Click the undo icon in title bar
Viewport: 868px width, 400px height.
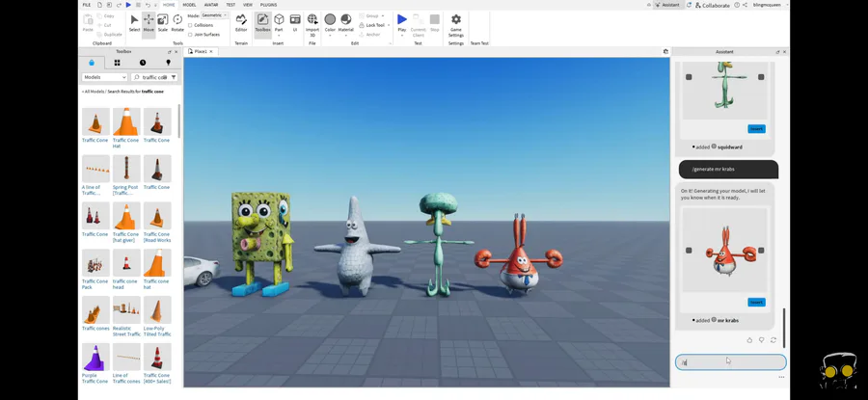coord(148,5)
